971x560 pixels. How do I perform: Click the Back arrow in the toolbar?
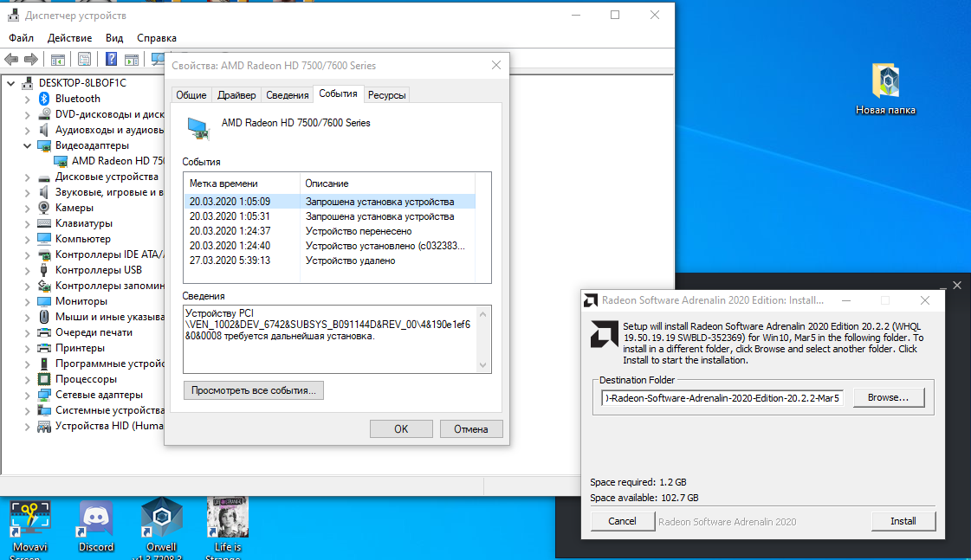(11, 60)
